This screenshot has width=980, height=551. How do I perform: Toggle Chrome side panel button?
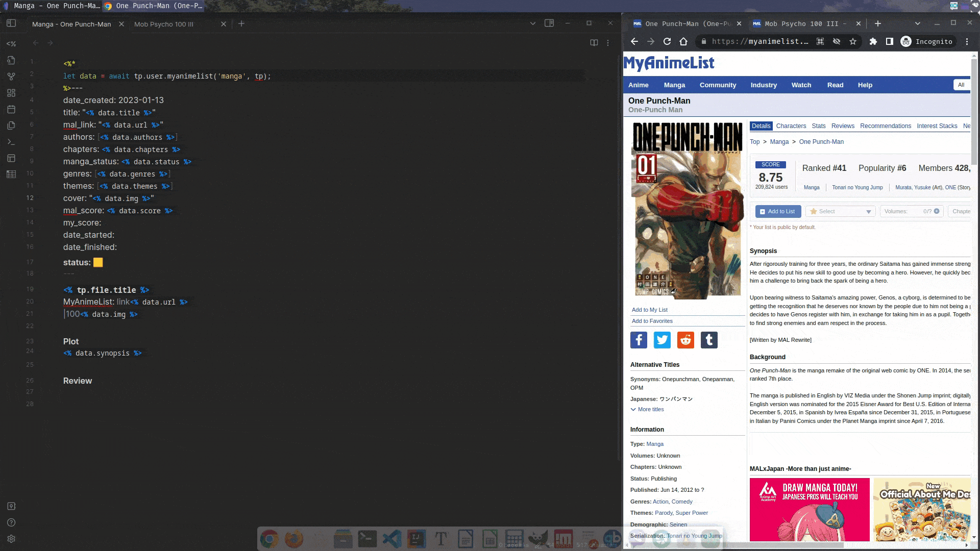[x=890, y=41]
